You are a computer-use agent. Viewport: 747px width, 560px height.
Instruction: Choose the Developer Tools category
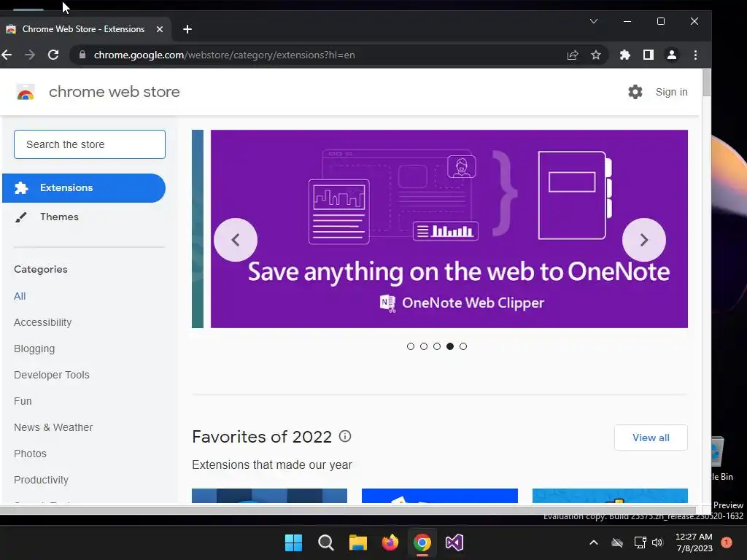[52, 375]
